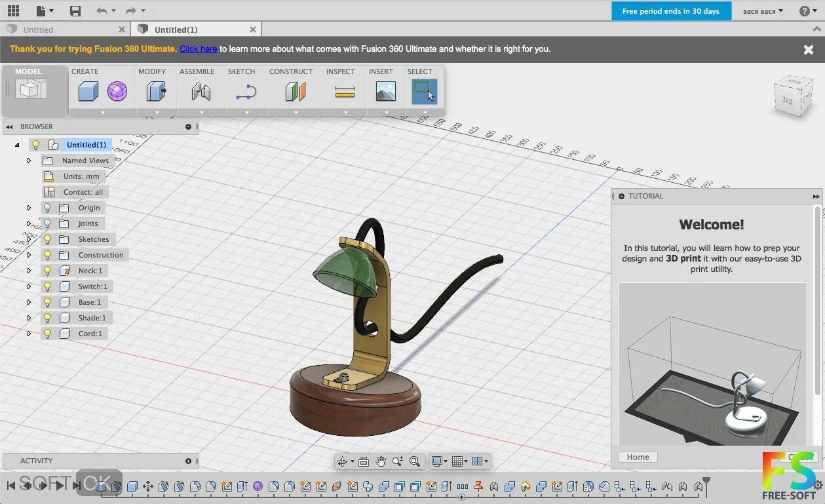Select the Construct offset plane icon
This screenshot has width=825, height=504.
[x=296, y=91]
